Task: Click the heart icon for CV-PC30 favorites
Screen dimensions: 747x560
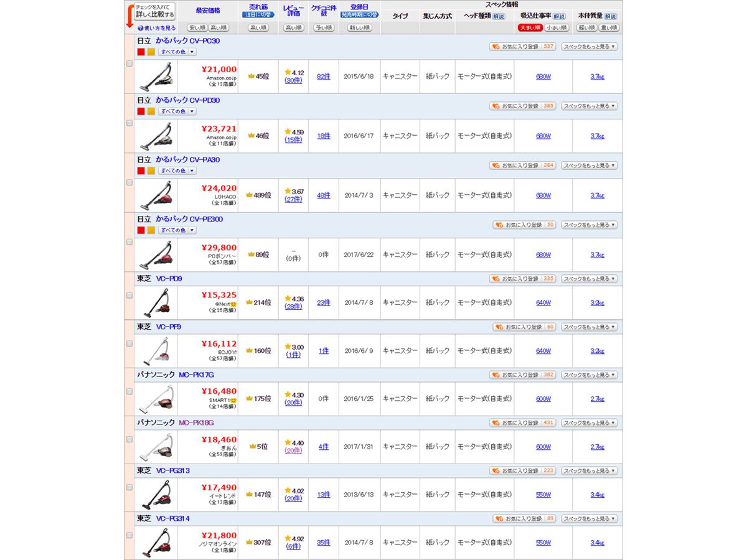Action: click(x=496, y=47)
